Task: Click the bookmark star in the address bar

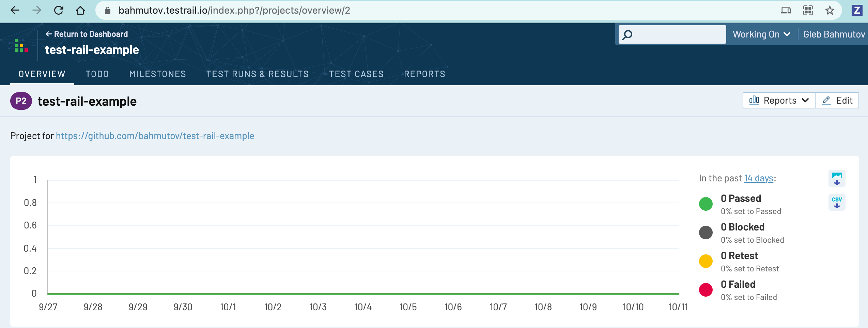Action: coord(830,10)
